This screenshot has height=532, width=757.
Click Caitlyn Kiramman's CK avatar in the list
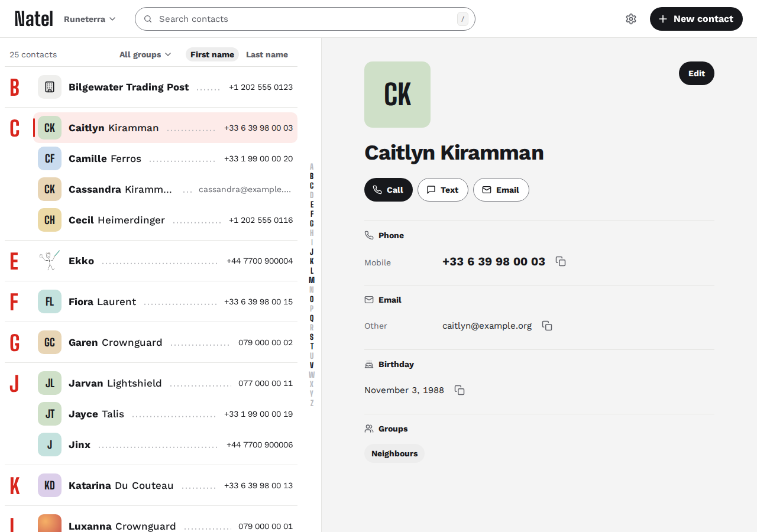(50, 128)
